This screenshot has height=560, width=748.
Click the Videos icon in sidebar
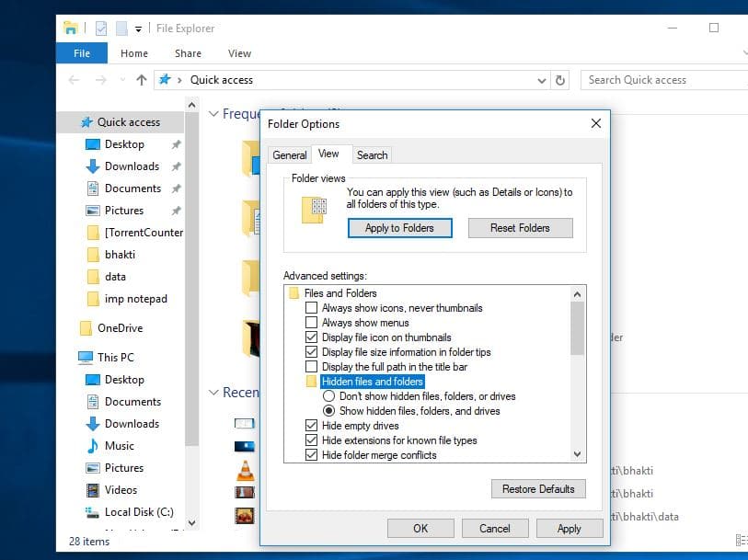pyautogui.click(x=92, y=490)
